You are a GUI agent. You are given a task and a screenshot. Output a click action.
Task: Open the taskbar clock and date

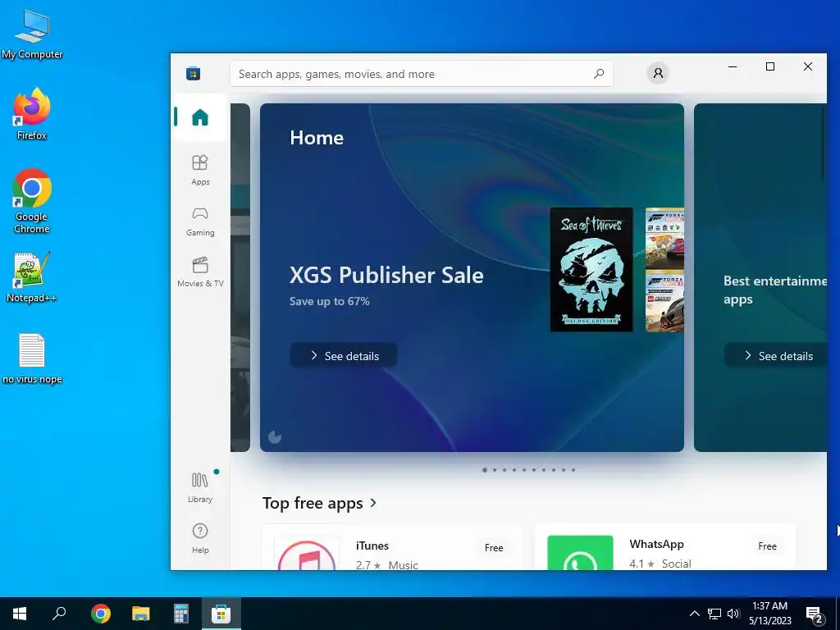coord(769,614)
